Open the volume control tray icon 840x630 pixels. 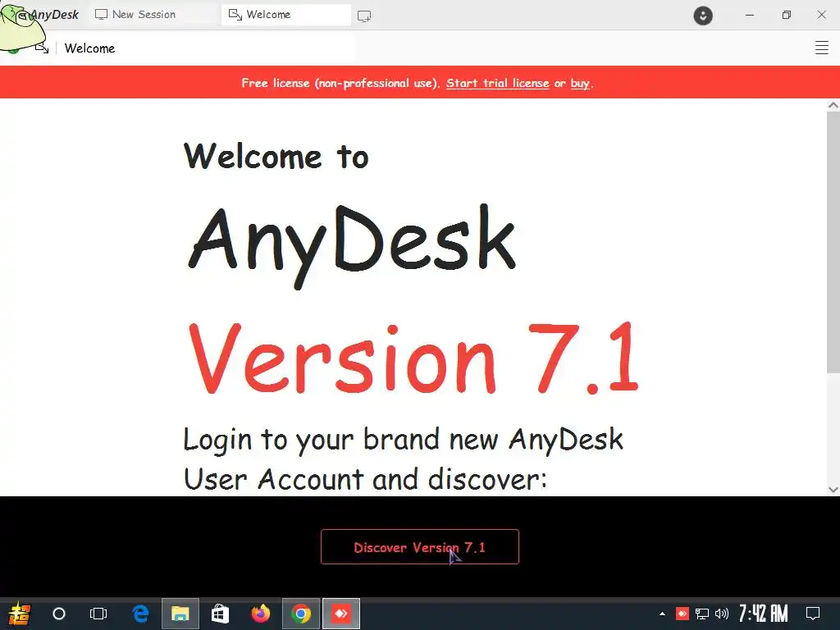(722, 614)
